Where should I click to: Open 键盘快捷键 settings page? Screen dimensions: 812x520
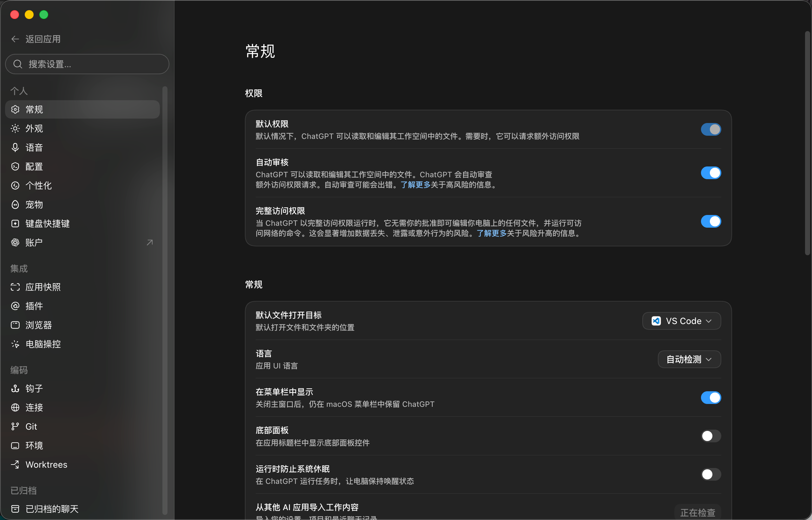[x=82, y=224]
